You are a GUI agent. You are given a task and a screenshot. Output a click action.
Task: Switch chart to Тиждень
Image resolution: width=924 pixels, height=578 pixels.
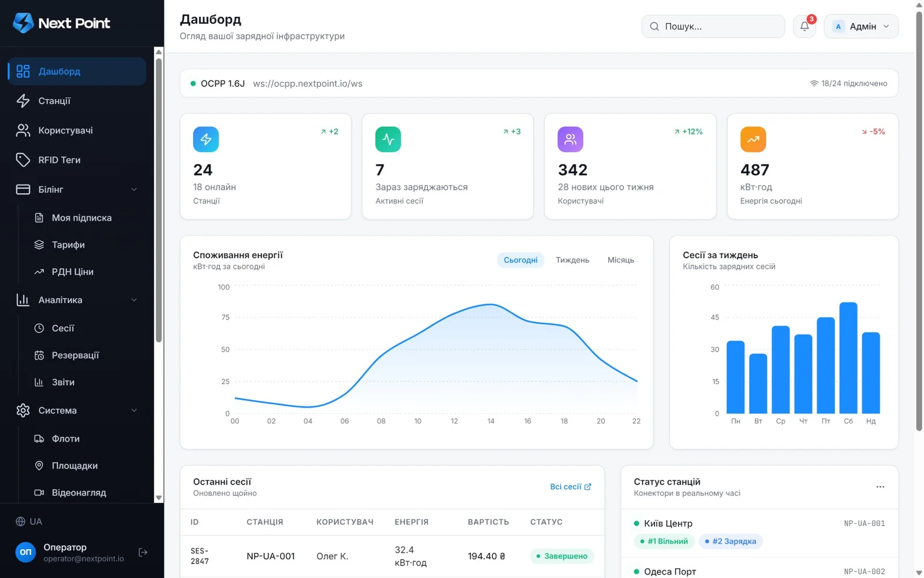click(x=572, y=260)
